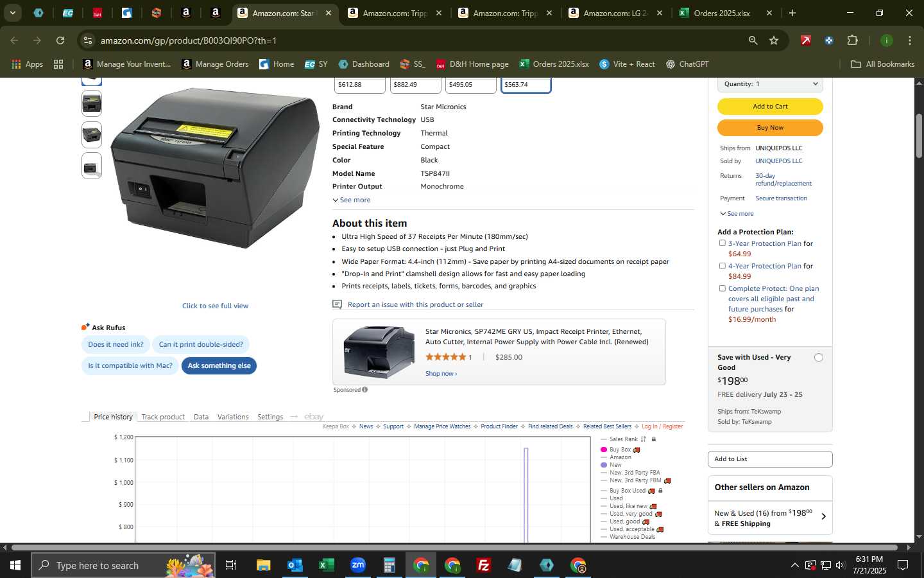Viewport: 924px width, 578px height.
Task: Select the Save with Used - Very Good radio
Action: pyautogui.click(x=819, y=358)
